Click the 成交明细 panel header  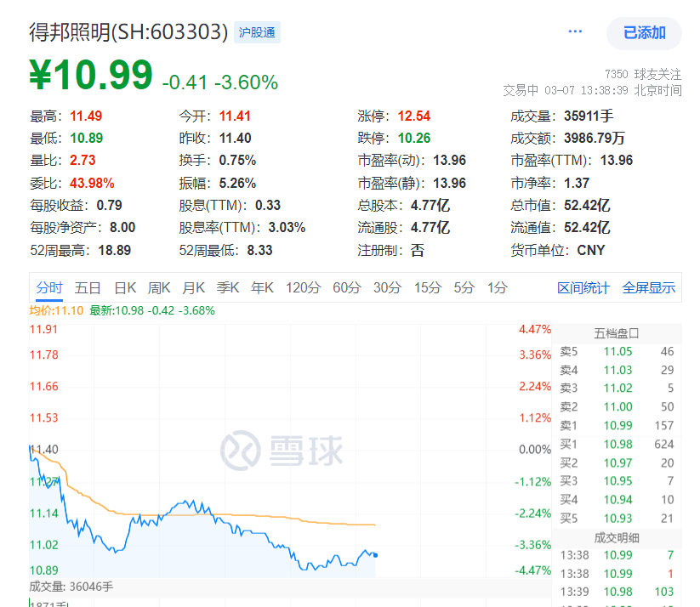click(x=617, y=538)
